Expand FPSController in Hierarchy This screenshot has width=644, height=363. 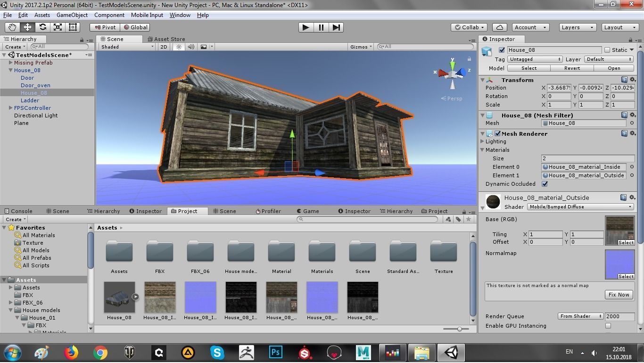pos(10,108)
